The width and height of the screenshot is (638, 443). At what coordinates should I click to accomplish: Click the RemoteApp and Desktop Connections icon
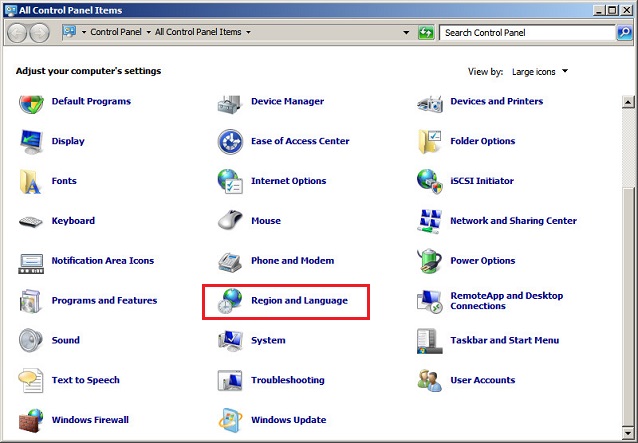pos(430,302)
